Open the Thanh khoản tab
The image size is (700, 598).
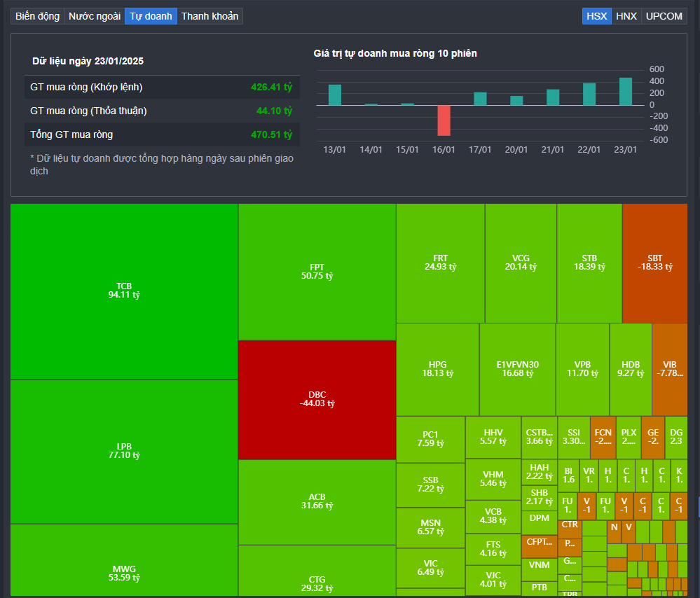(x=210, y=17)
